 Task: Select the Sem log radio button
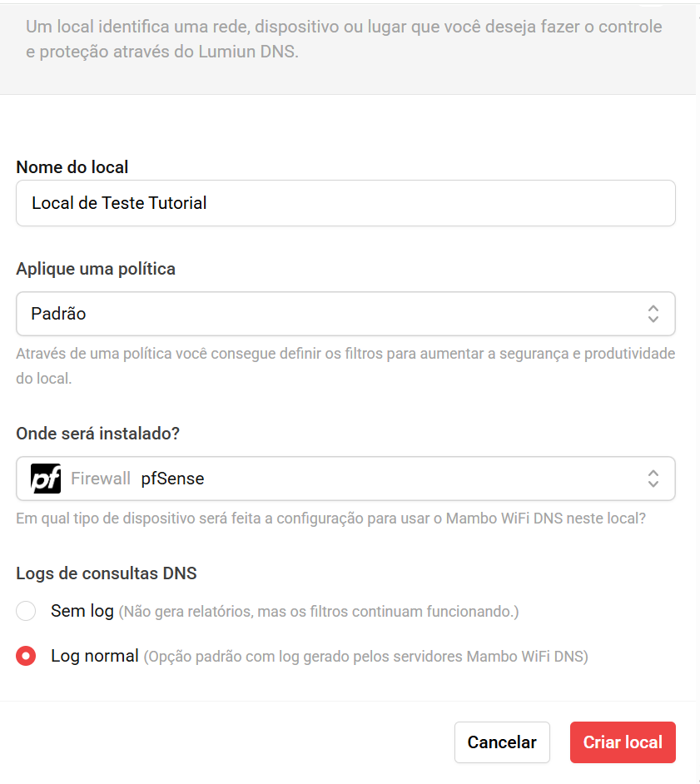point(26,611)
